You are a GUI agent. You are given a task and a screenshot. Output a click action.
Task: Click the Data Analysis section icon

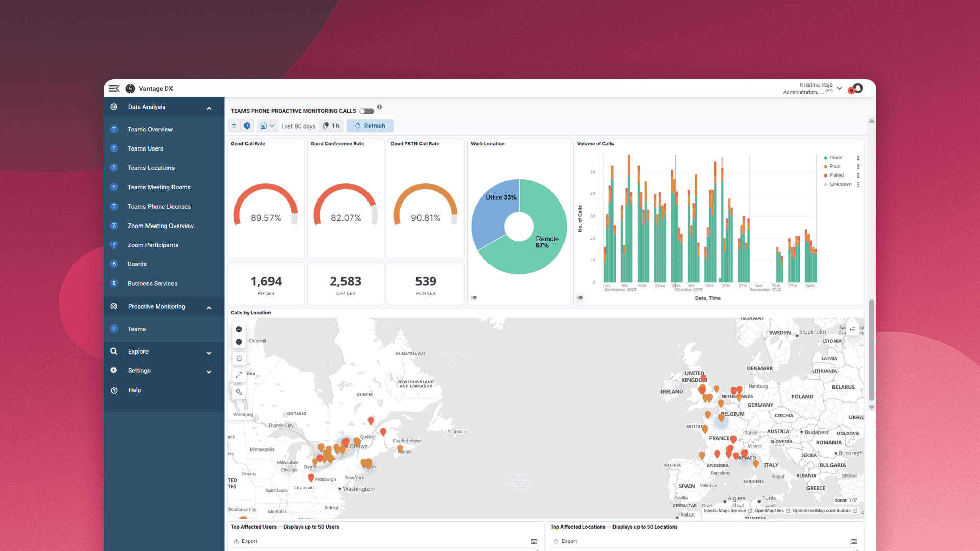[x=114, y=107]
